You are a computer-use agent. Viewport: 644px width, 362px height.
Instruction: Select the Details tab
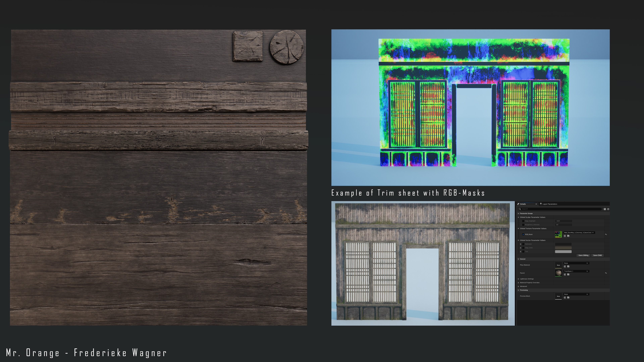523,204
